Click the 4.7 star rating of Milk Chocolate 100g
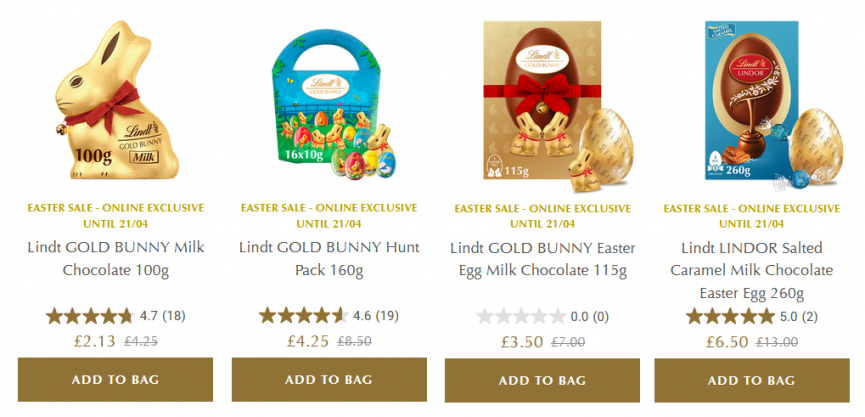865x417 pixels. pyautogui.click(x=90, y=316)
